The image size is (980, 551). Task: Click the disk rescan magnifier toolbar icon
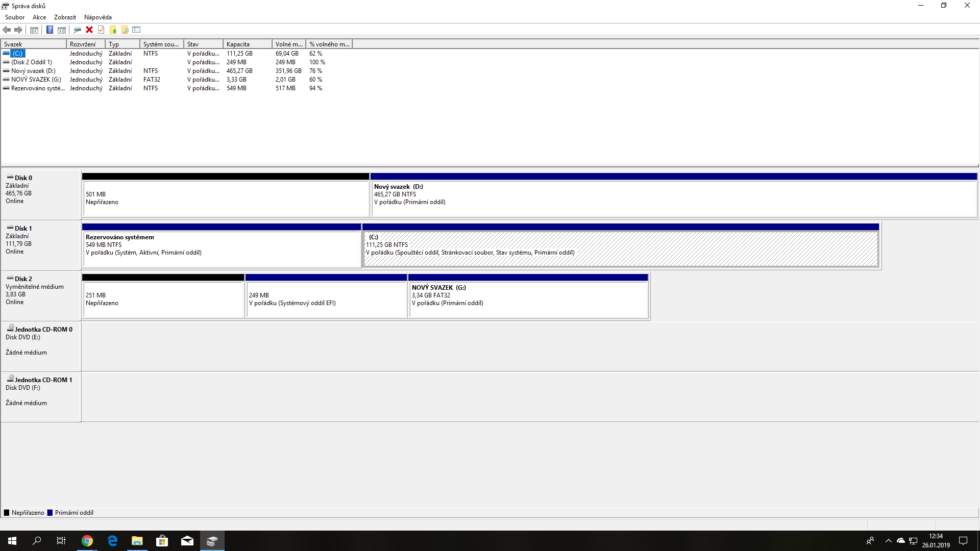click(x=77, y=30)
